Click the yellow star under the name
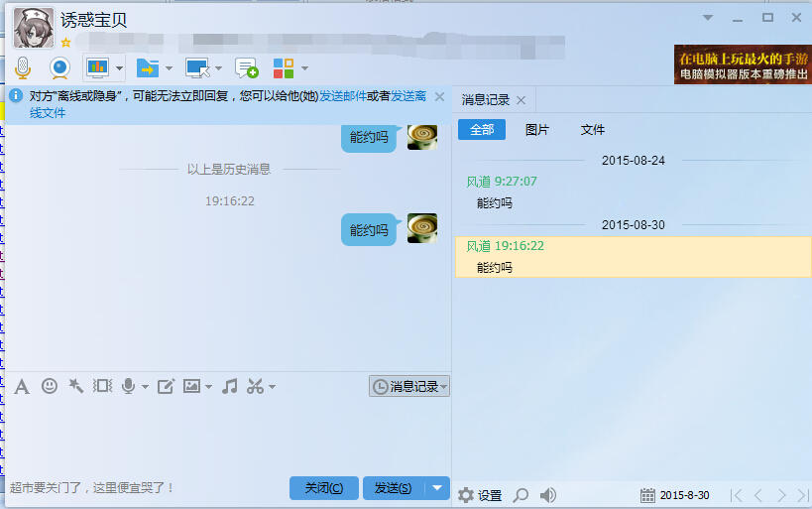Screen dimensions: 812x509 point(65,43)
